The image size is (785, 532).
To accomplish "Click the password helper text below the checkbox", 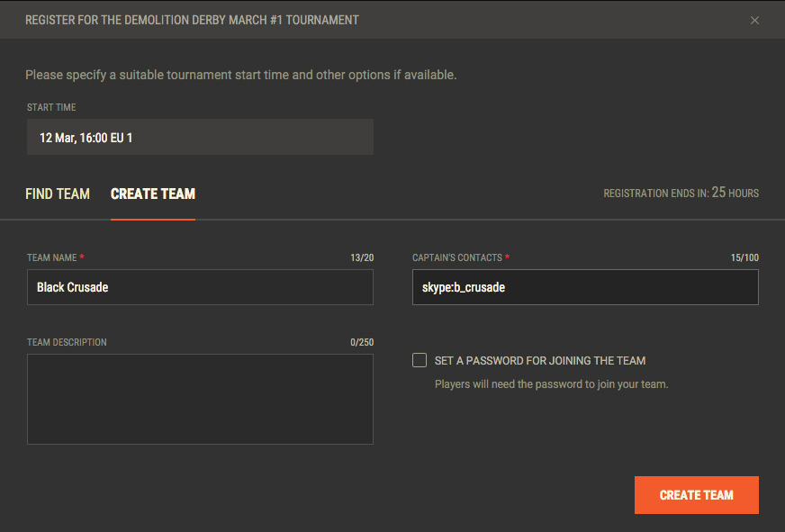I will click(x=551, y=384).
